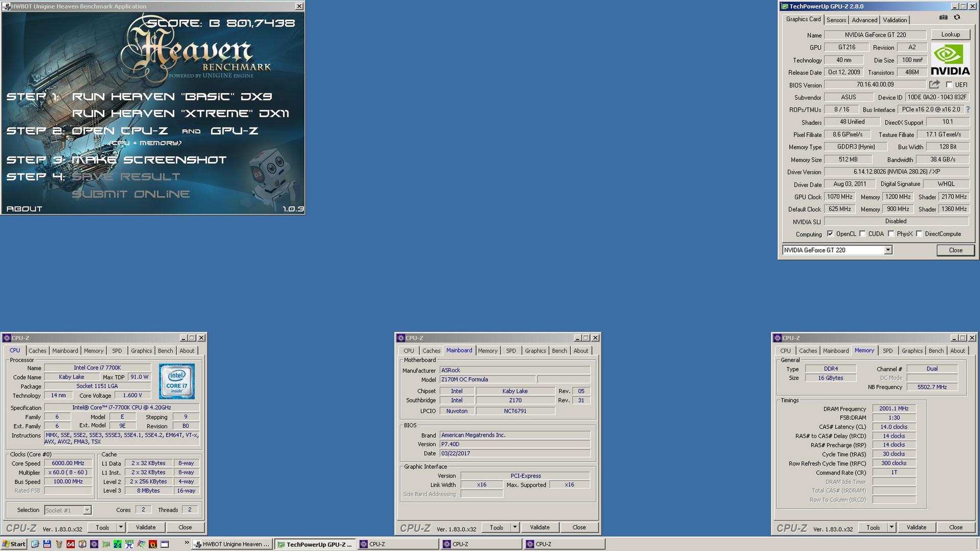Click the BIOS export share icon in GPU-Z
980x551 pixels.
coord(934,84)
